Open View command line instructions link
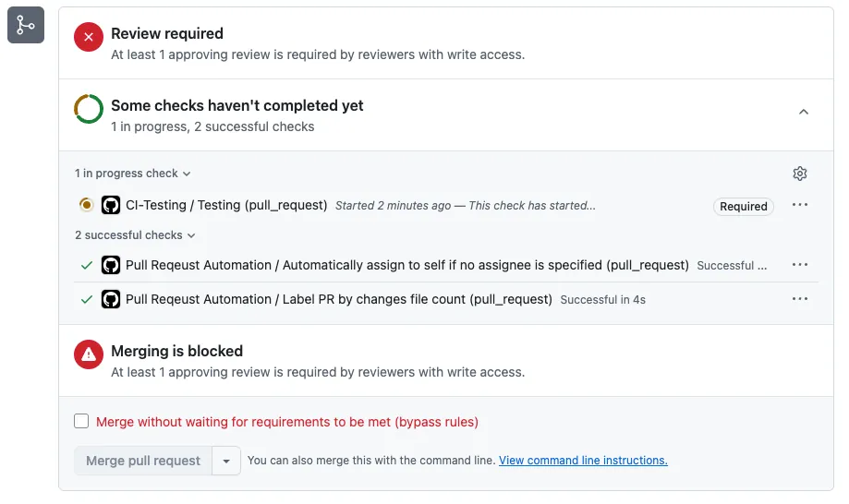The image size is (849, 504). [583, 461]
